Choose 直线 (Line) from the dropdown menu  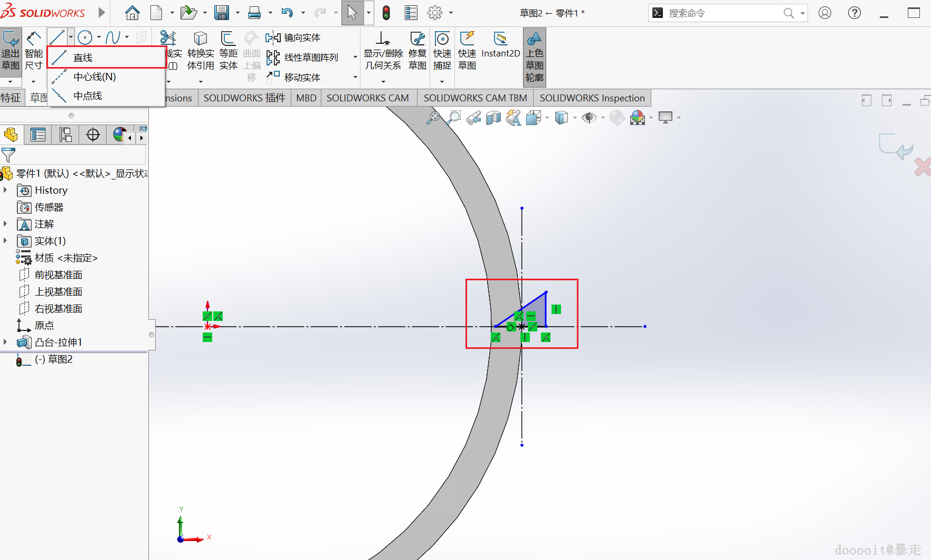107,58
